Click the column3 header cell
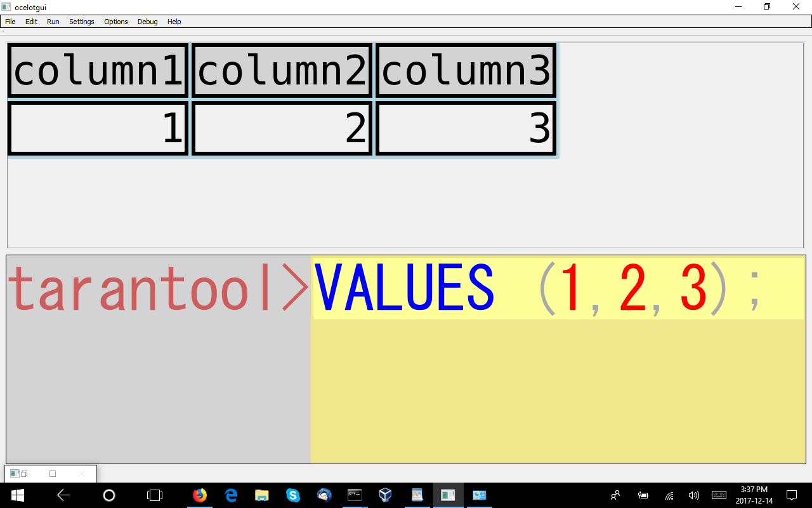The width and height of the screenshot is (812, 508). point(466,70)
